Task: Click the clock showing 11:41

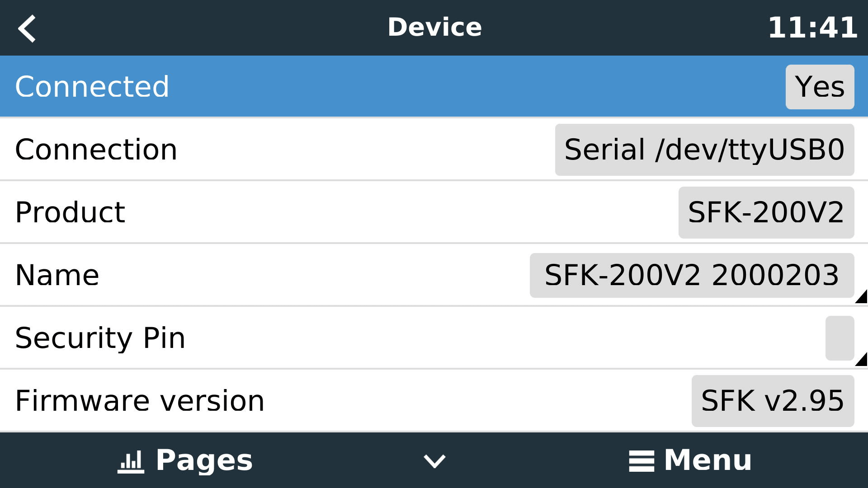Action: point(811,27)
